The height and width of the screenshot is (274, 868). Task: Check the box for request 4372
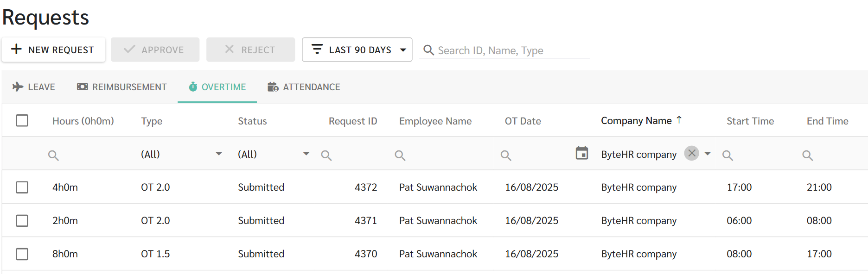point(22,187)
